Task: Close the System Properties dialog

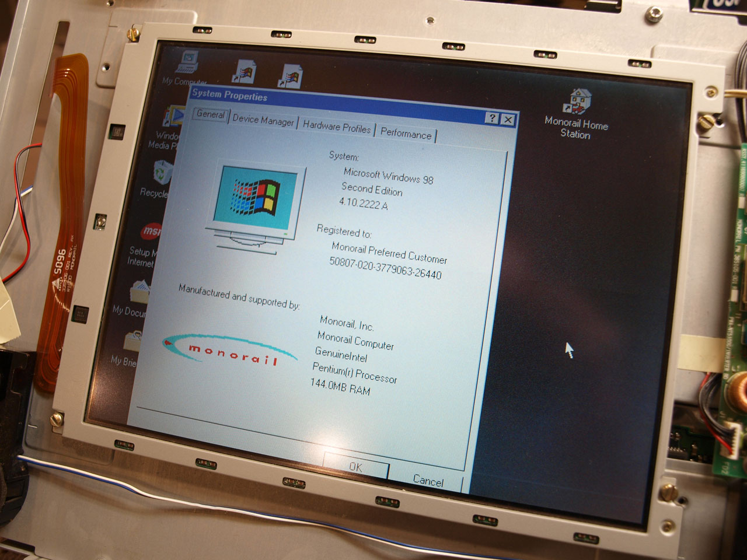Action: point(508,120)
